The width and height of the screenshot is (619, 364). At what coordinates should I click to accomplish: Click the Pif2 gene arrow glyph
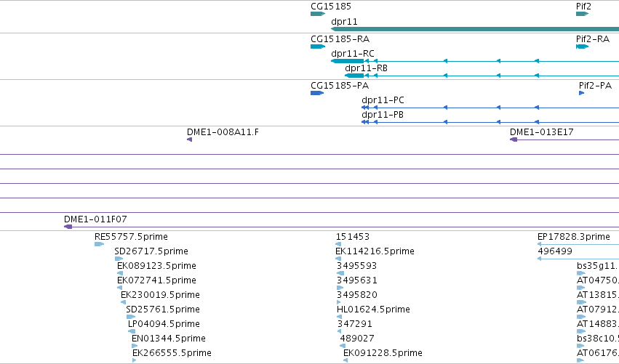583,14
